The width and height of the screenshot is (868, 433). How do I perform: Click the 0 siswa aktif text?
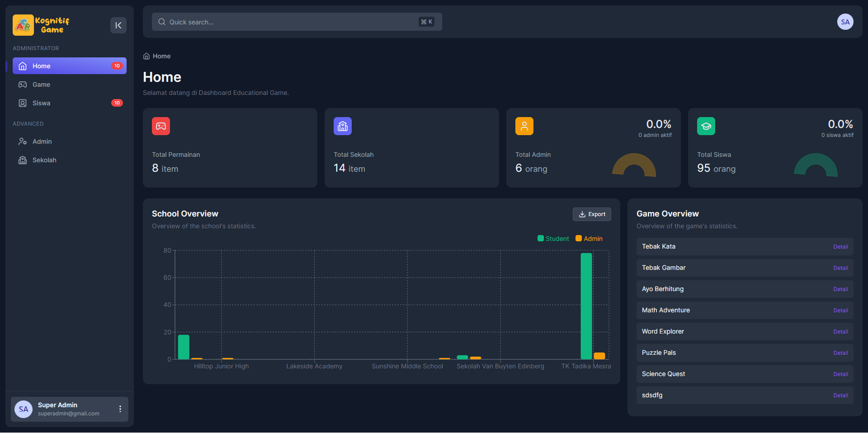(x=837, y=135)
